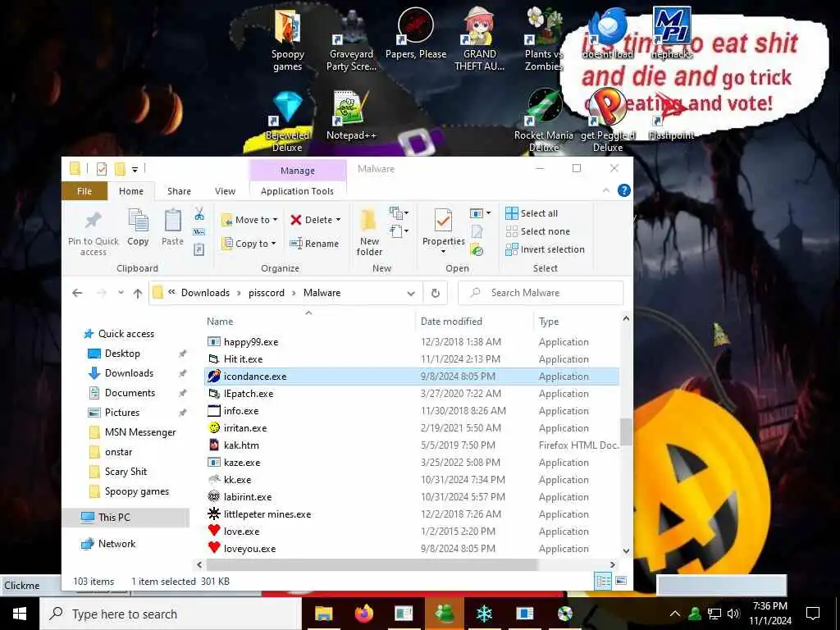
Task: Click the Edit icon in the Open group
Action: pos(477,231)
